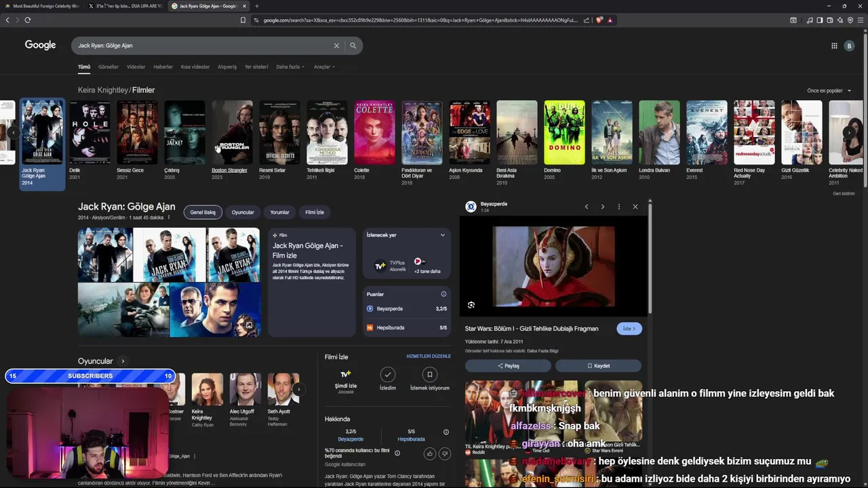The width and height of the screenshot is (868, 488).
Task: Expand the Oyuncular cast arrow
Action: 123,361
